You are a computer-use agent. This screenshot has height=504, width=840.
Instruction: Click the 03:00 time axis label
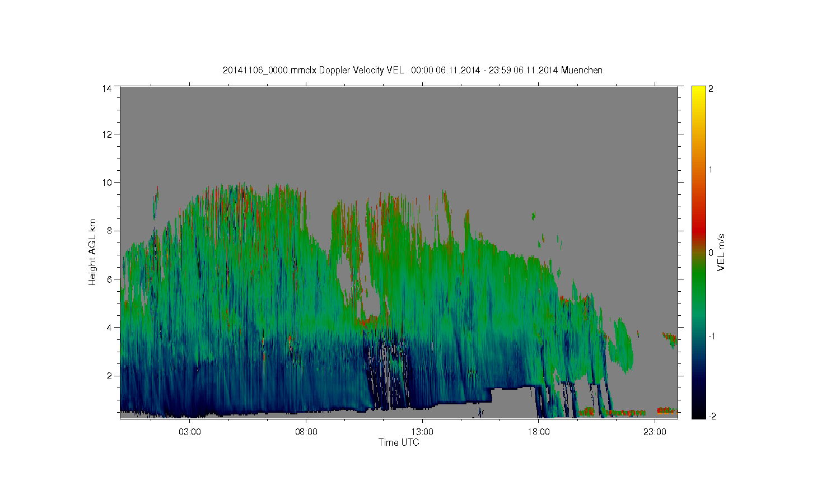tap(190, 432)
